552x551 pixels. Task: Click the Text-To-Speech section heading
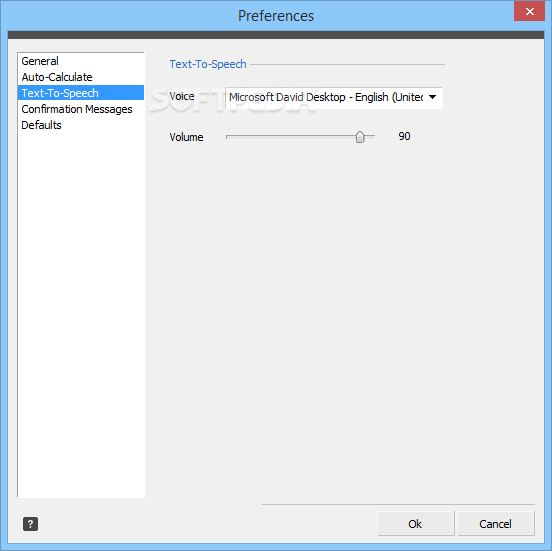point(208,64)
